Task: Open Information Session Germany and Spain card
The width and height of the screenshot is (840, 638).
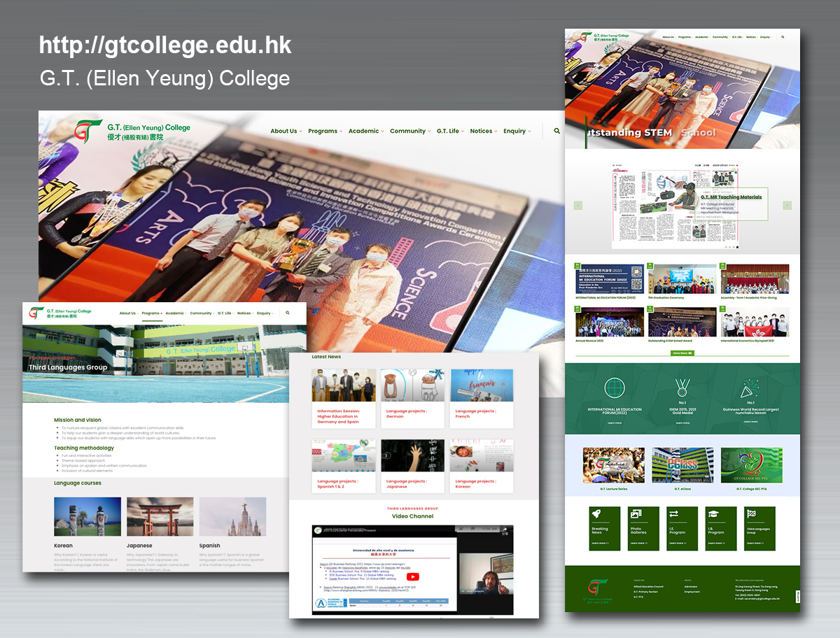Action: (344, 399)
